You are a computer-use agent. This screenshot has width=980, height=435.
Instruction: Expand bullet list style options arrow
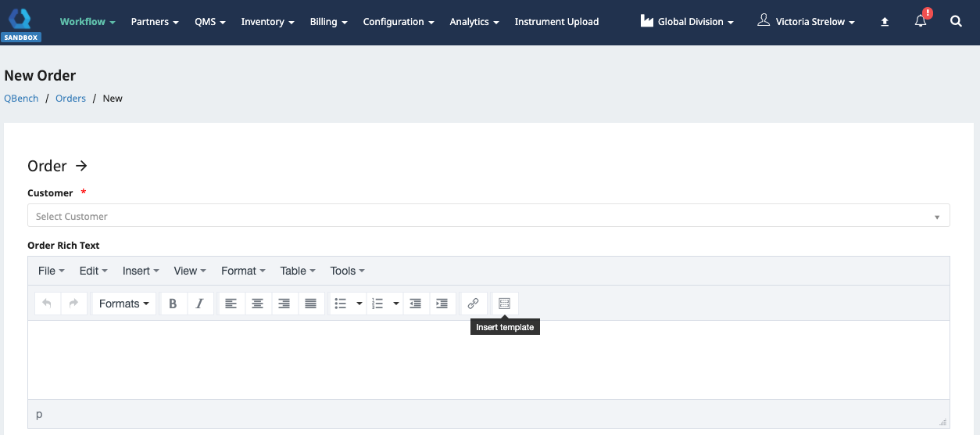point(359,304)
